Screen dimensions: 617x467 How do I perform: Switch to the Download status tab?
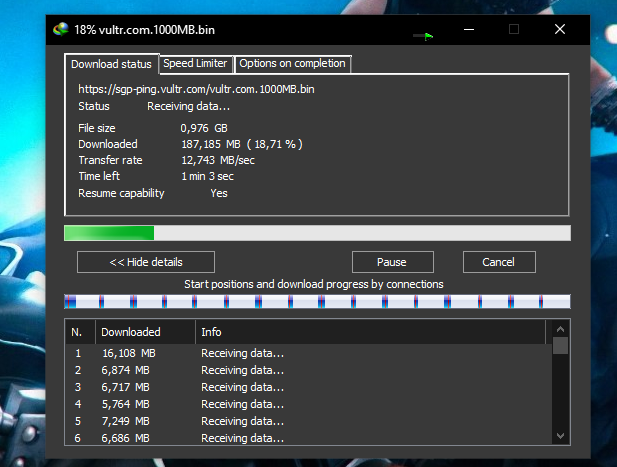[x=111, y=64]
